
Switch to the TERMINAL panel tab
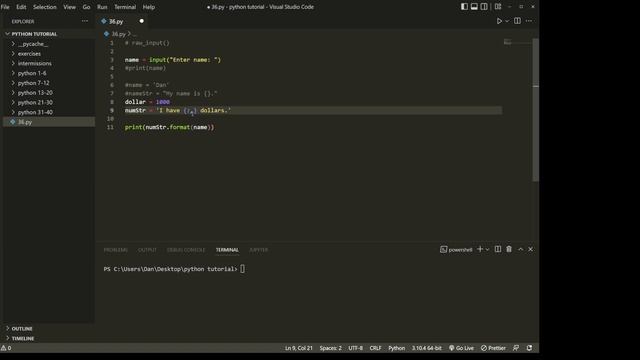pyautogui.click(x=227, y=250)
